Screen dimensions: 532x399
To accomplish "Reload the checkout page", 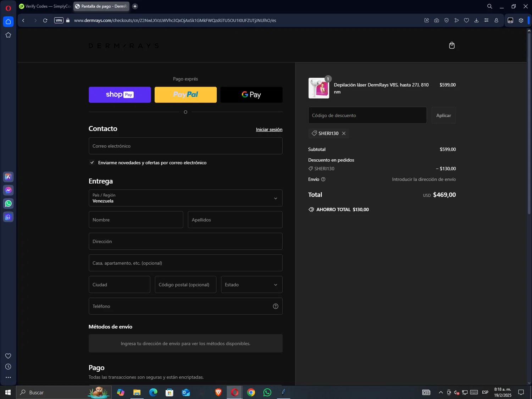I will point(45,21).
